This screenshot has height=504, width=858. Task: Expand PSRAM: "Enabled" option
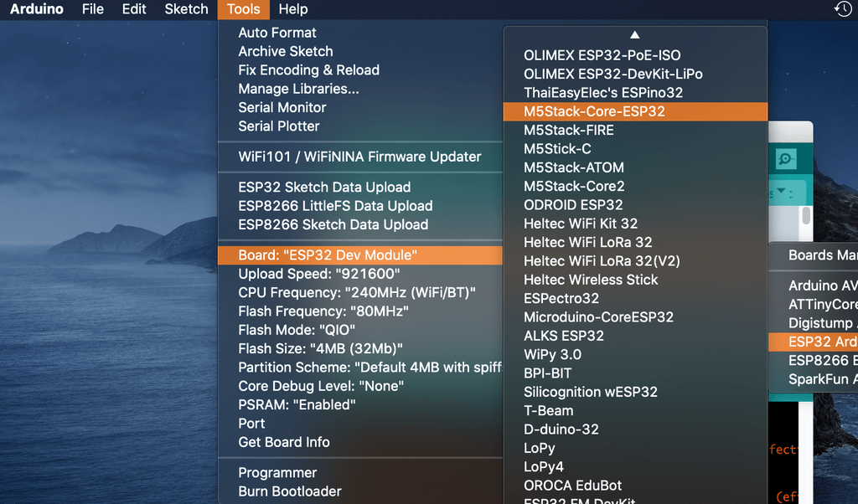point(360,405)
